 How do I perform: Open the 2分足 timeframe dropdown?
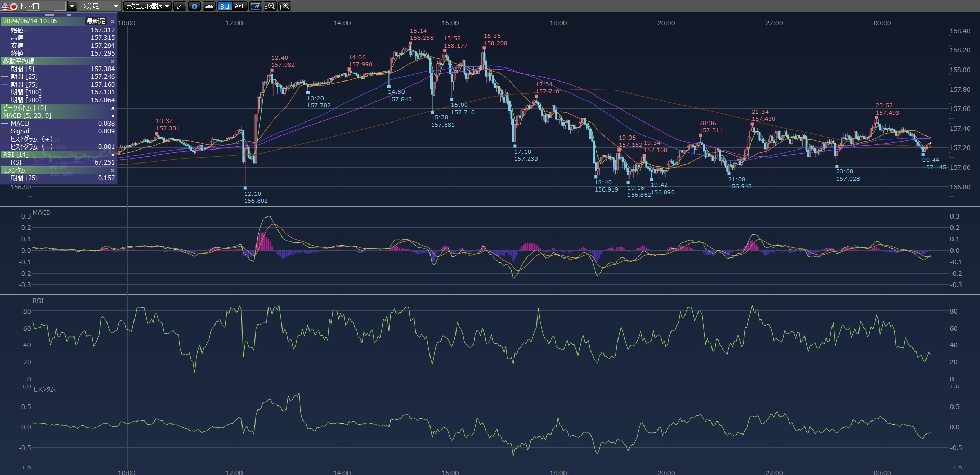(x=115, y=6)
